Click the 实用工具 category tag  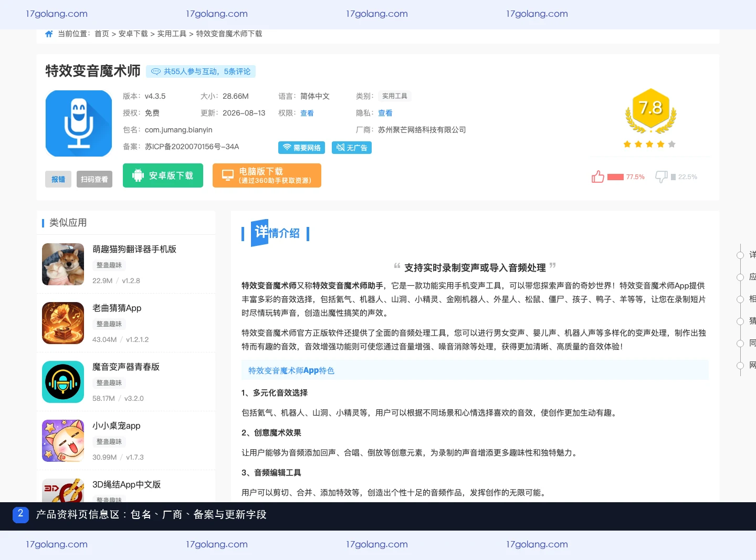[x=395, y=96]
